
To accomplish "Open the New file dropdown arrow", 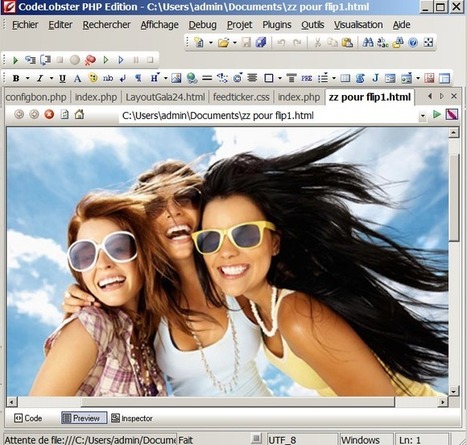I will (x=211, y=43).
